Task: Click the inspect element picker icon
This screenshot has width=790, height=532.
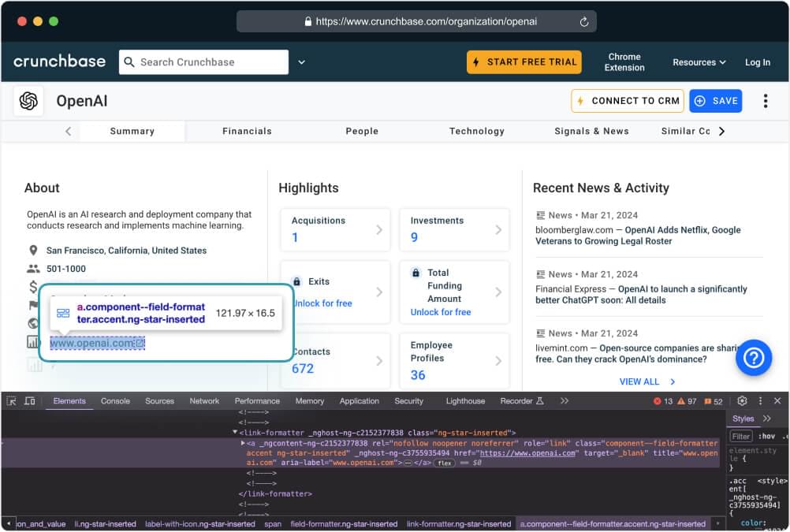Action: 11,401
